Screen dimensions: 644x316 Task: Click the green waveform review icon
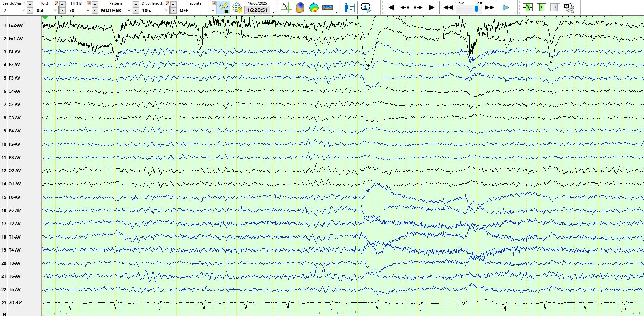point(528,7)
